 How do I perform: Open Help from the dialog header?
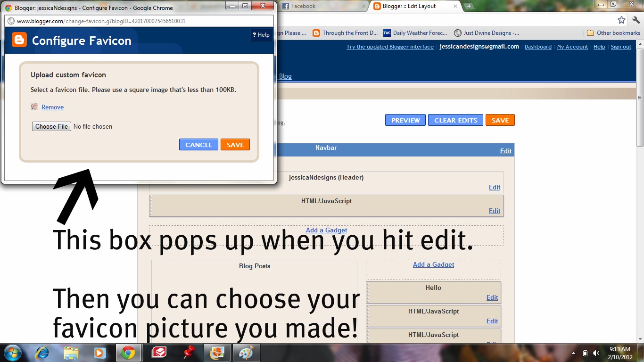coord(261,34)
